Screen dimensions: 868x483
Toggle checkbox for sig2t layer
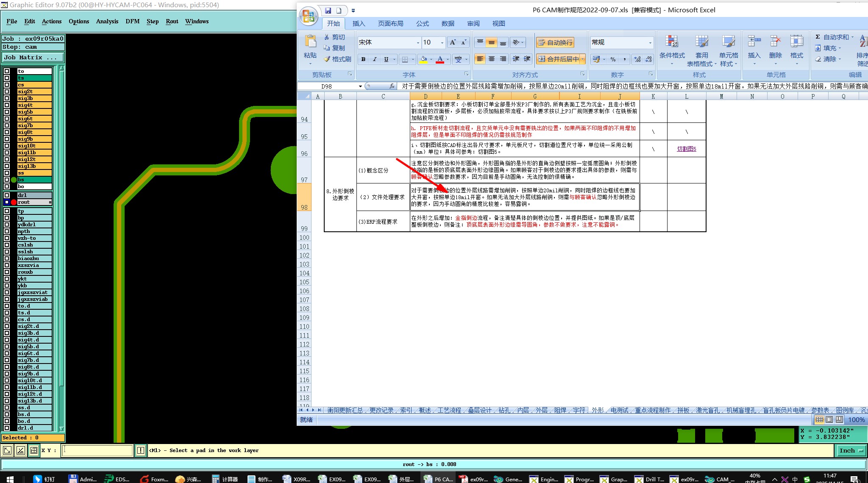click(x=7, y=92)
